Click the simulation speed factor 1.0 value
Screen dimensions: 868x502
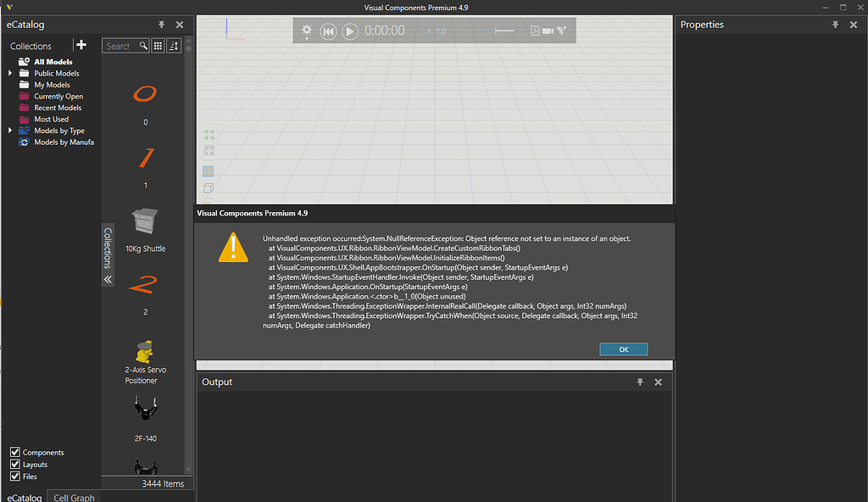point(441,31)
